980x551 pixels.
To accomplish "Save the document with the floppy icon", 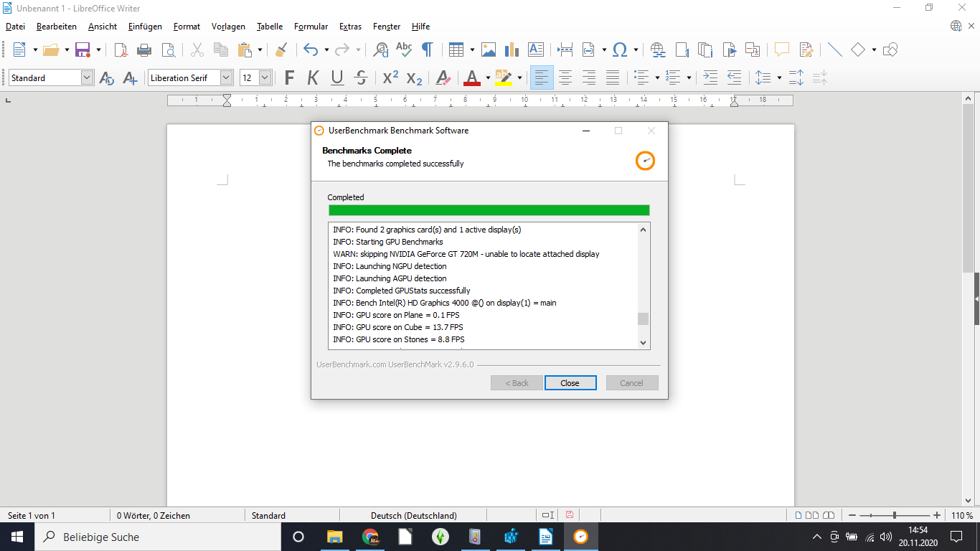I will click(83, 50).
